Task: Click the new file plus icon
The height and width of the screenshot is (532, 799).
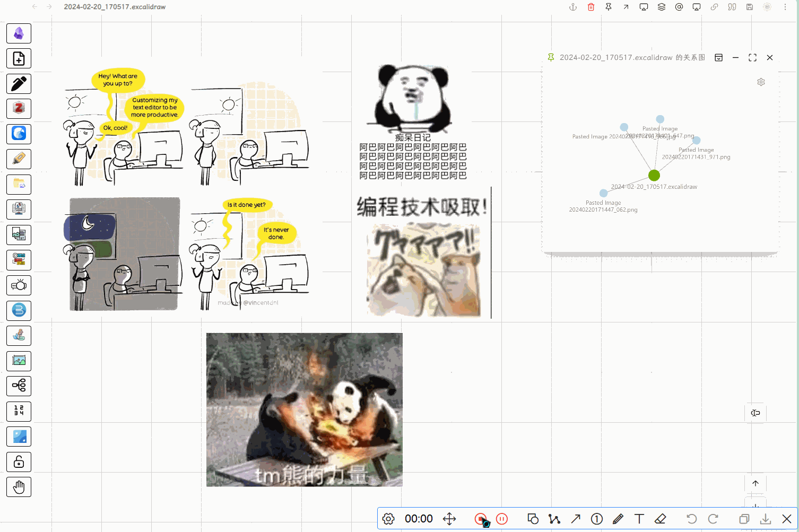Action: [x=19, y=58]
